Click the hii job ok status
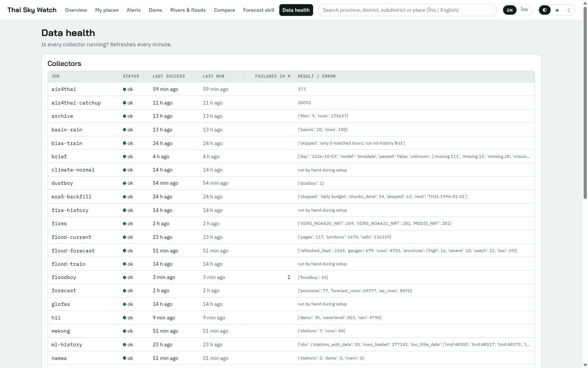The width and height of the screenshot is (588, 368). (x=128, y=318)
